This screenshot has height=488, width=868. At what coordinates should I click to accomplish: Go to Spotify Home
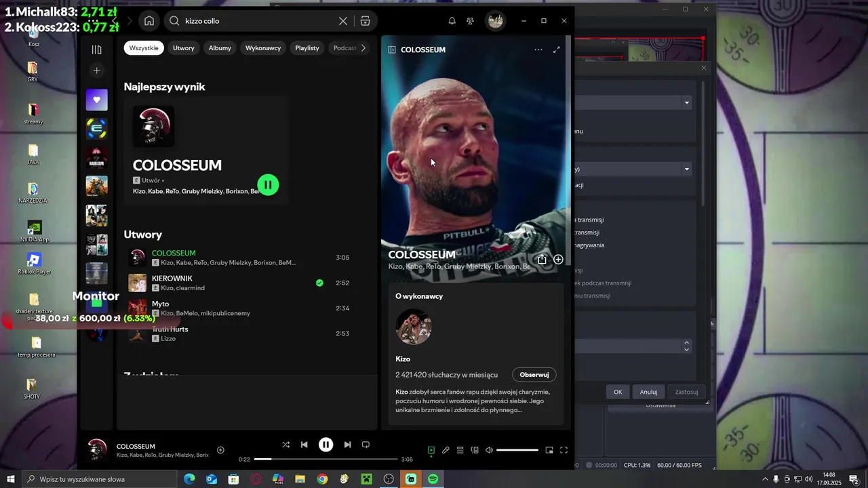click(149, 21)
